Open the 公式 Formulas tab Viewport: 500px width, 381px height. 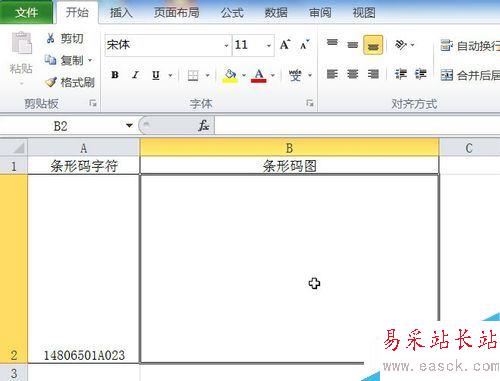232,13
